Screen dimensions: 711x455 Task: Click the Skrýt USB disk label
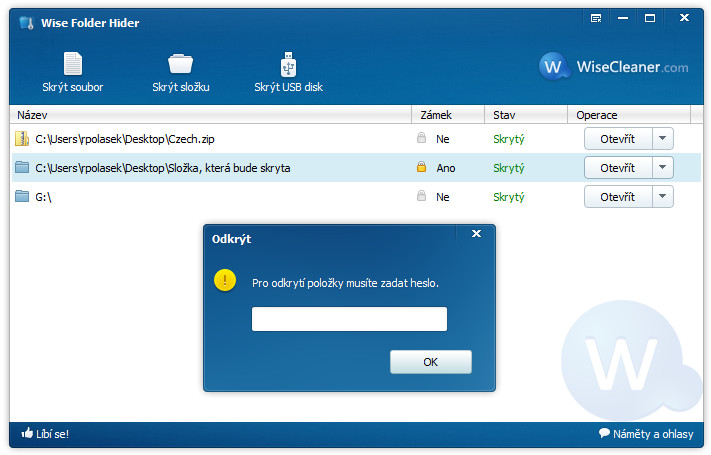(x=288, y=87)
